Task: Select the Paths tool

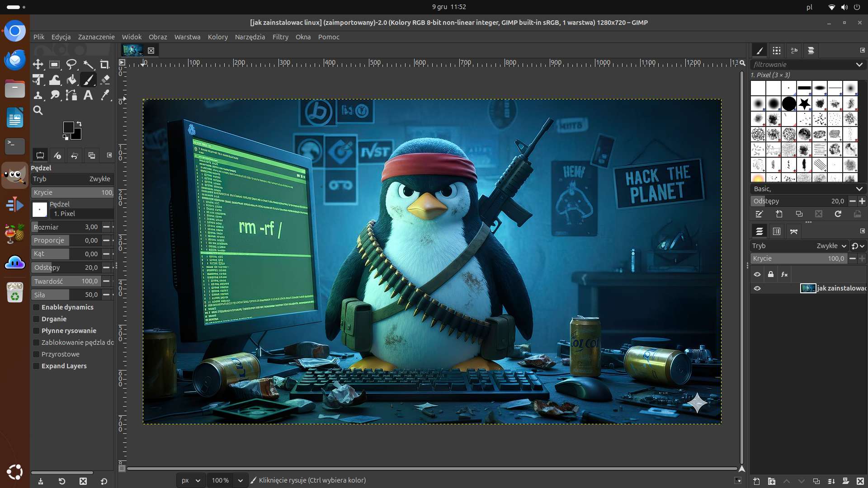Action: tap(71, 95)
